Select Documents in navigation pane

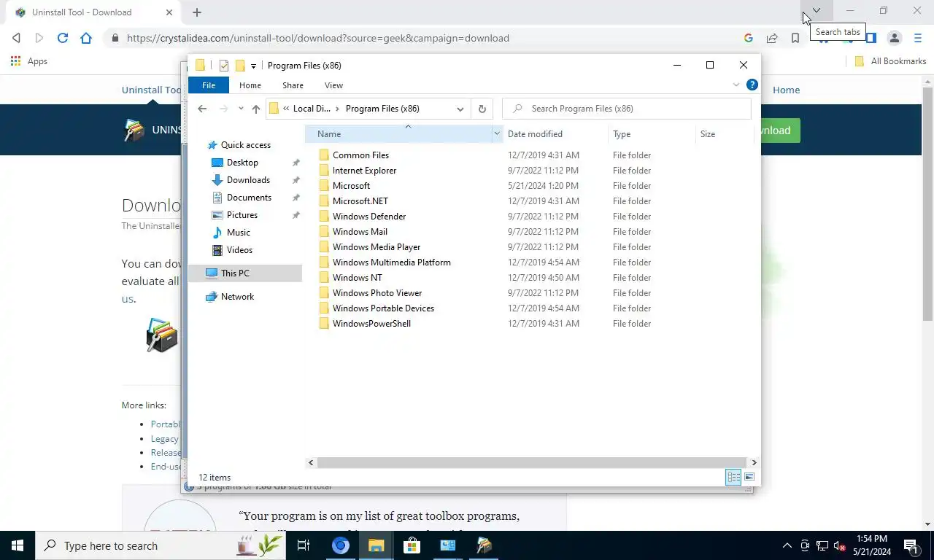click(x=249, y=198)
